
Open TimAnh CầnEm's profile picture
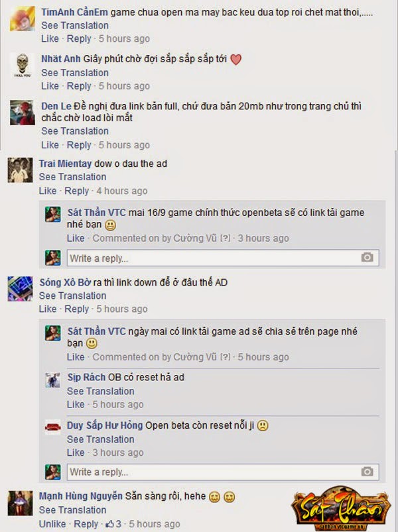pos(23,19)
